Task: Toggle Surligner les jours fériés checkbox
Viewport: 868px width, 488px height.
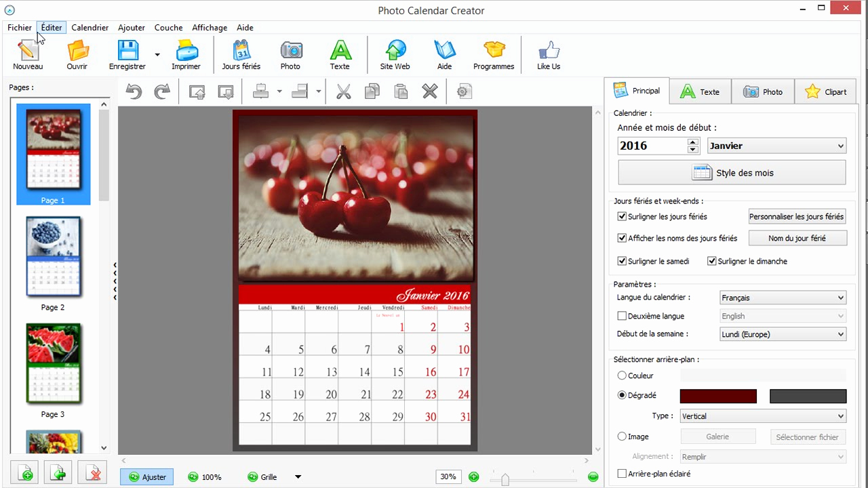Action: point(622,216)
